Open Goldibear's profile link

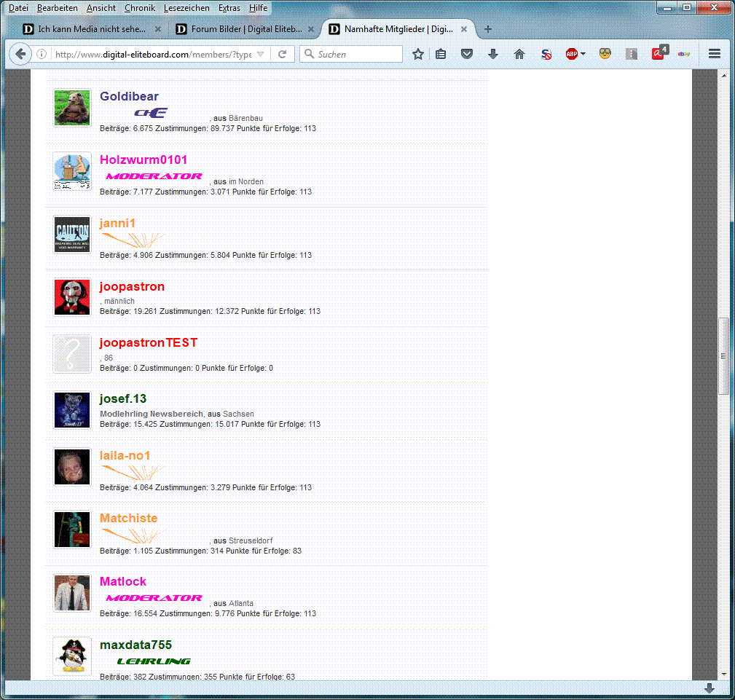coord(129,96)
